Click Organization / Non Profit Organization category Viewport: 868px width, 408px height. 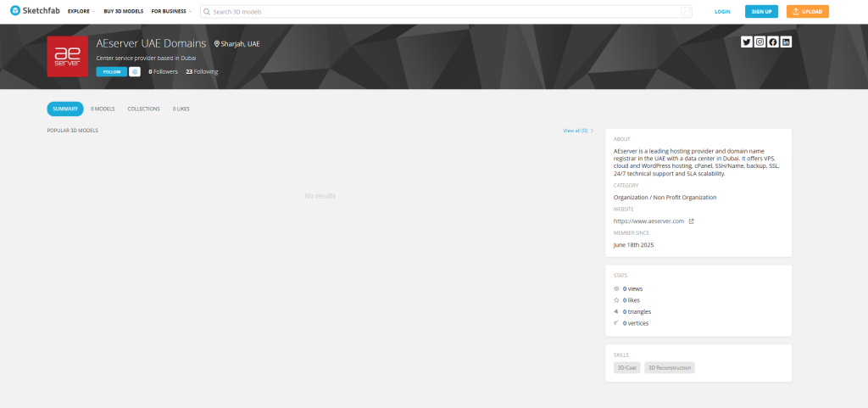665,197
